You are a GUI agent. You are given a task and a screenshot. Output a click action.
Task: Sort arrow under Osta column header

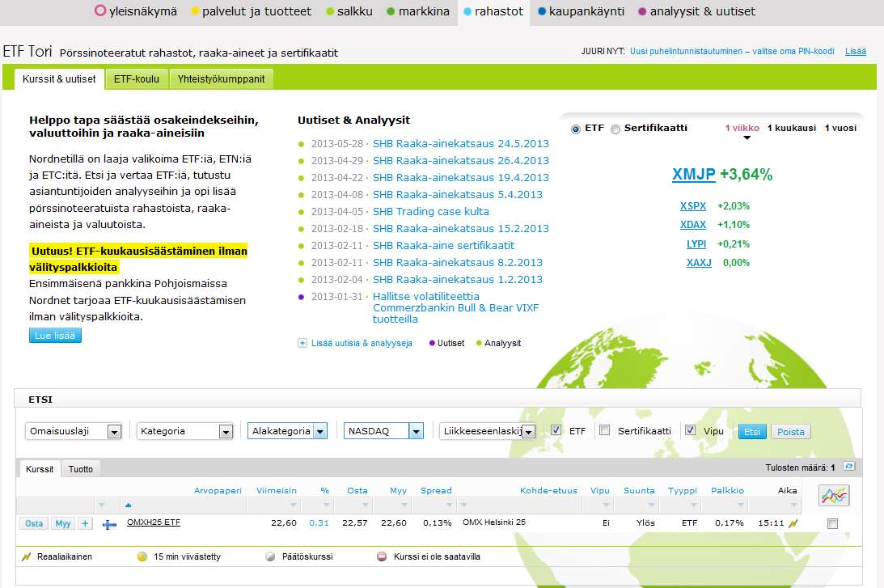[365, 506]
